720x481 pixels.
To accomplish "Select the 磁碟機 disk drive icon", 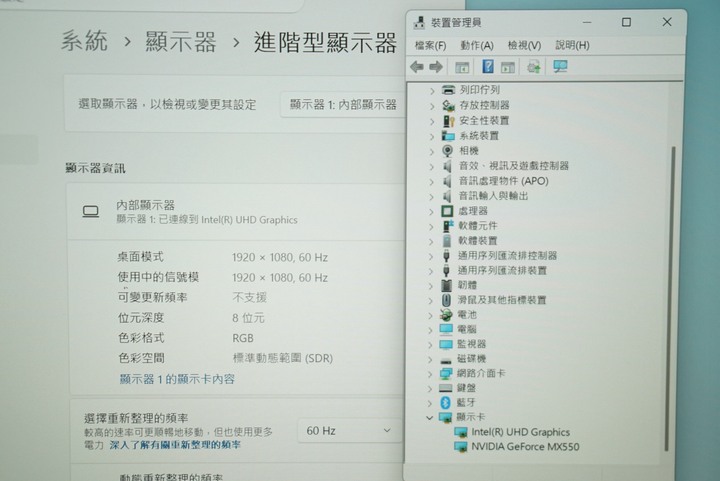I will pyautogui.click(x=445, y=359).
